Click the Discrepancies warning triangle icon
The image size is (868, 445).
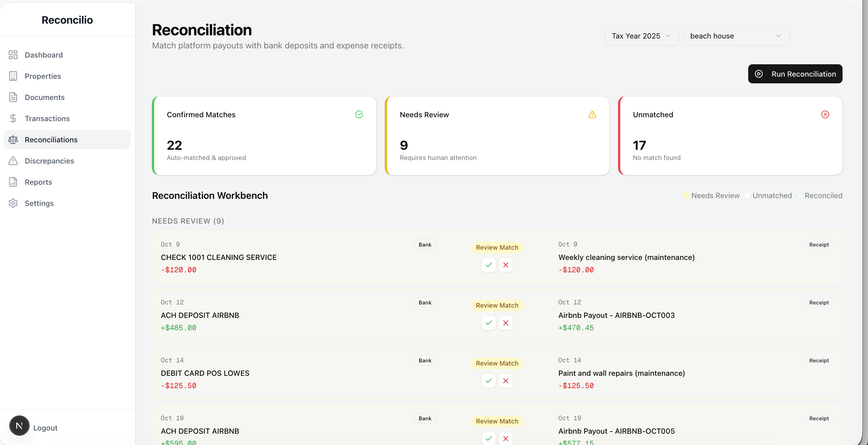[x=13, y=161]
